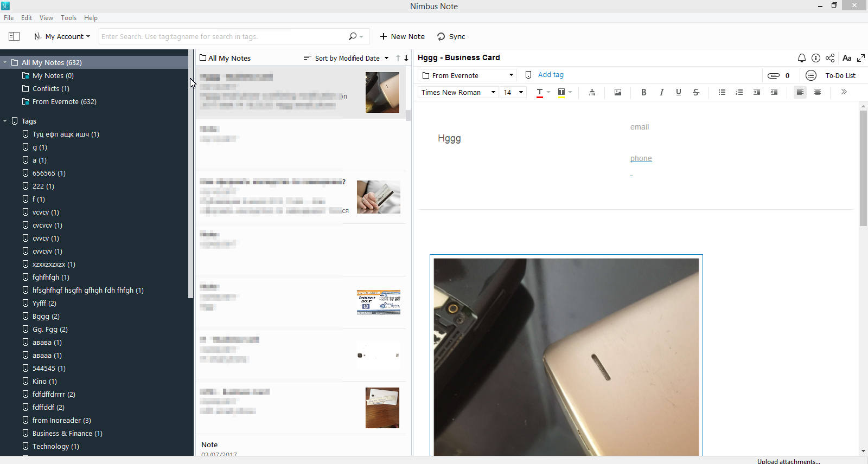Open Sort by Modified Date dropdown
This screenshot has height=464, width=868.
(347, 58)
